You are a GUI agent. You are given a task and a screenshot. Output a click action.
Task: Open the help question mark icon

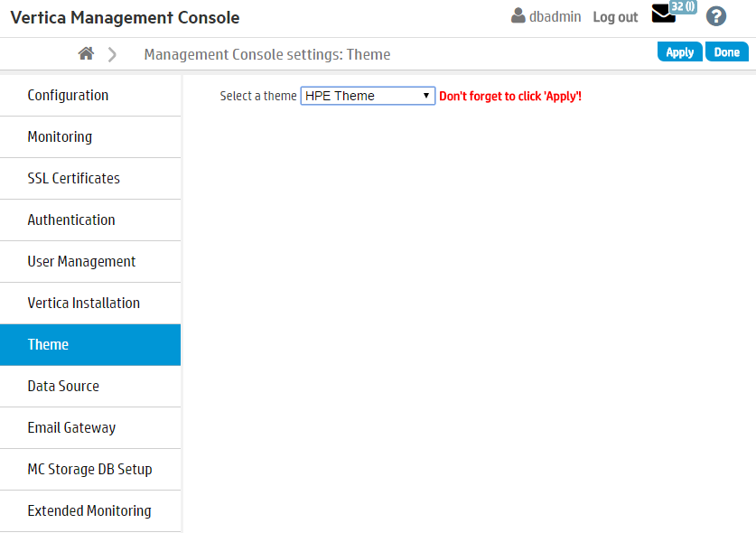point(716,16)
